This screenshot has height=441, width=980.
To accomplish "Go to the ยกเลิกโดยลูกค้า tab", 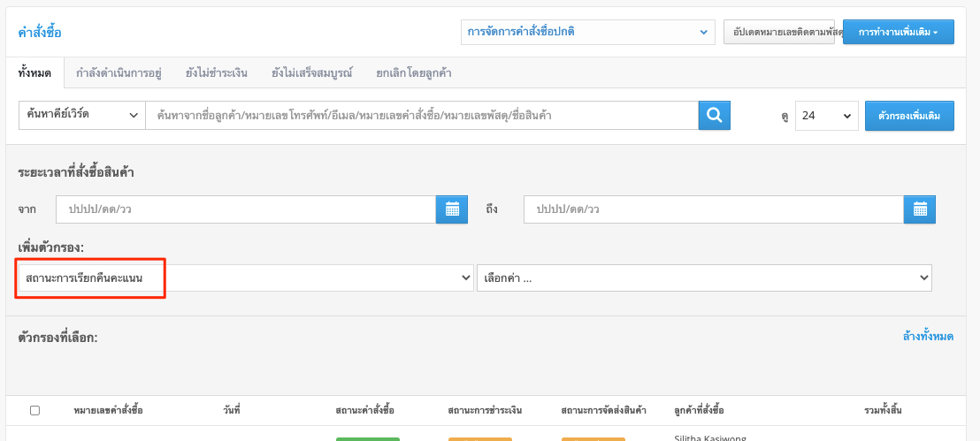I will [x=414, y=73].
